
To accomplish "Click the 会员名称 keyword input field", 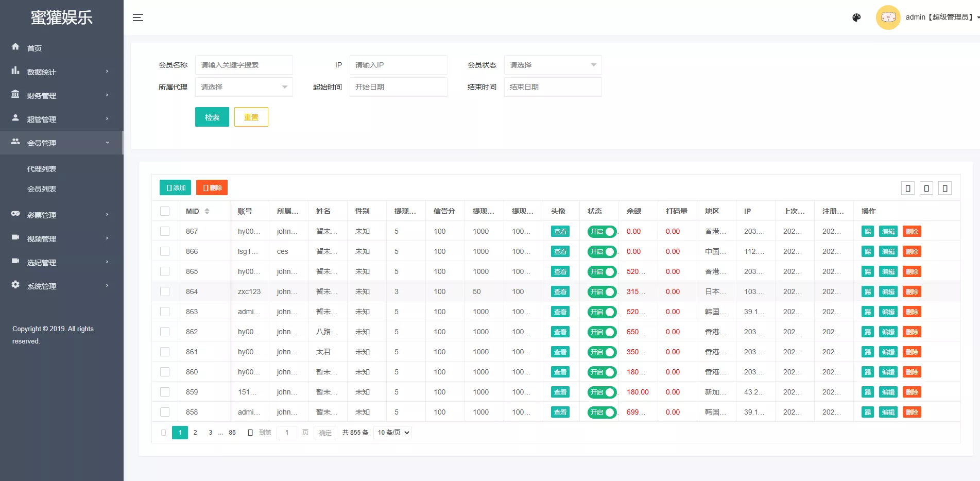I will (x=244, y=65).
